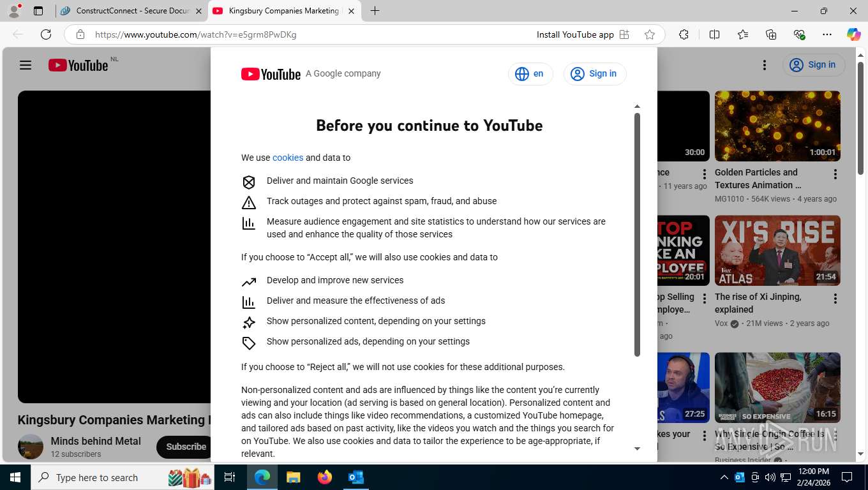Open Edge Favorites list icon

743,34
